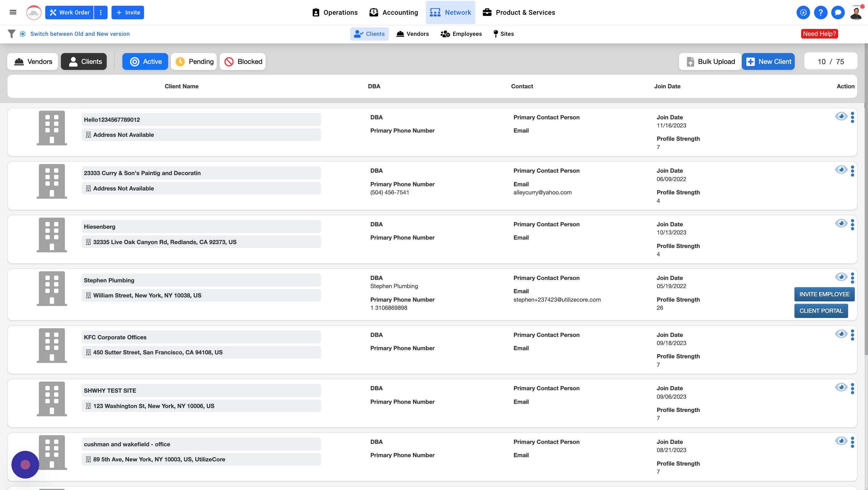Click the INVITE EMPLOYEE button
868x490 pixels.
pyautogui.click(x=824, y=294)
